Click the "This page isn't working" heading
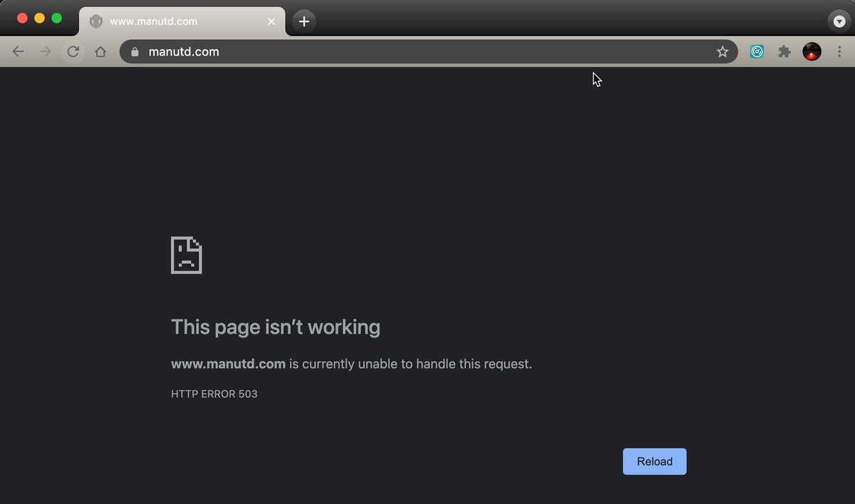 276,327
